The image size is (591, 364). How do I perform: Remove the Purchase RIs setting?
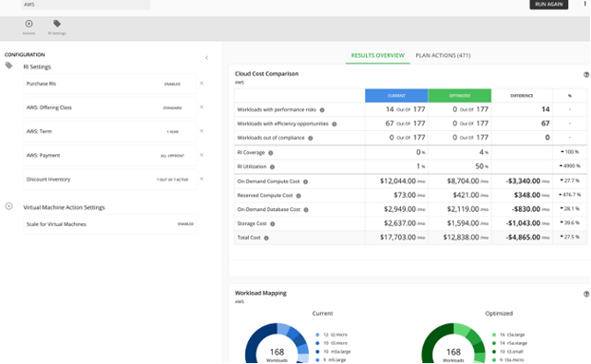click(201, 84)
